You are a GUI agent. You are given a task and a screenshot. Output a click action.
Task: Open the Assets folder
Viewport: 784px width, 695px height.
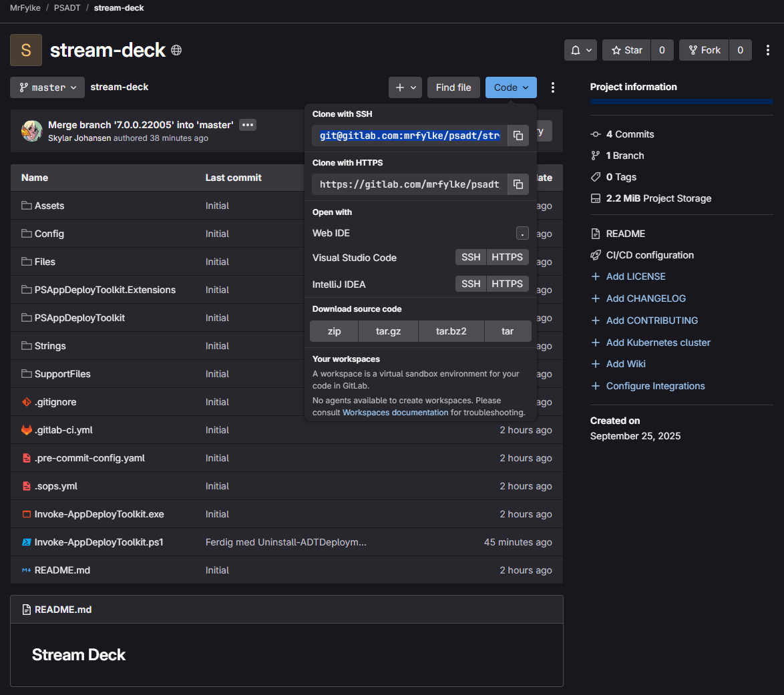pyautogui.click(x=49, y=206)
